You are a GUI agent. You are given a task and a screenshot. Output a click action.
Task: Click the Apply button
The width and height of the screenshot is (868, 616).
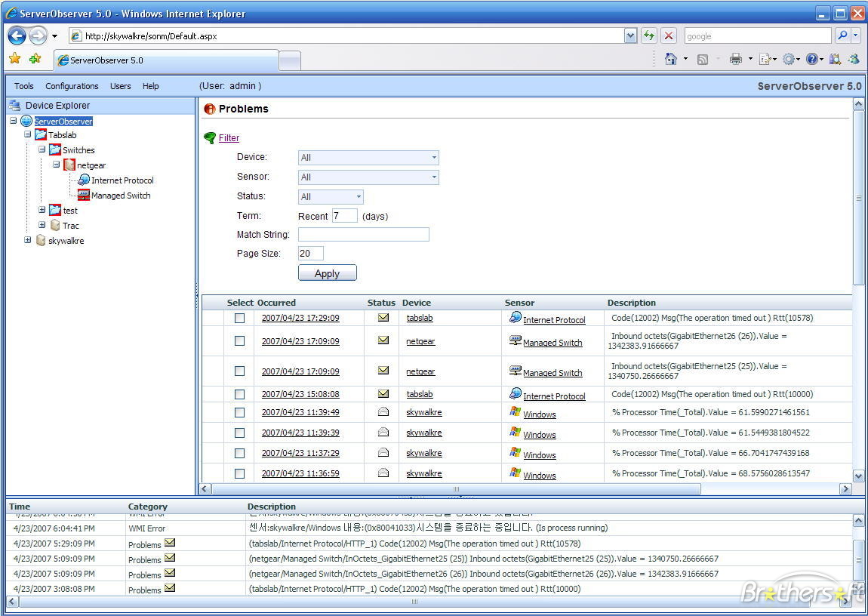[x=327, y=273]
